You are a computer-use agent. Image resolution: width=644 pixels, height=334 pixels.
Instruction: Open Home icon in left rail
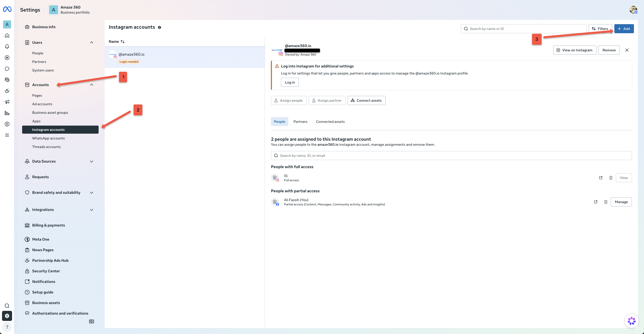(7, 35)
